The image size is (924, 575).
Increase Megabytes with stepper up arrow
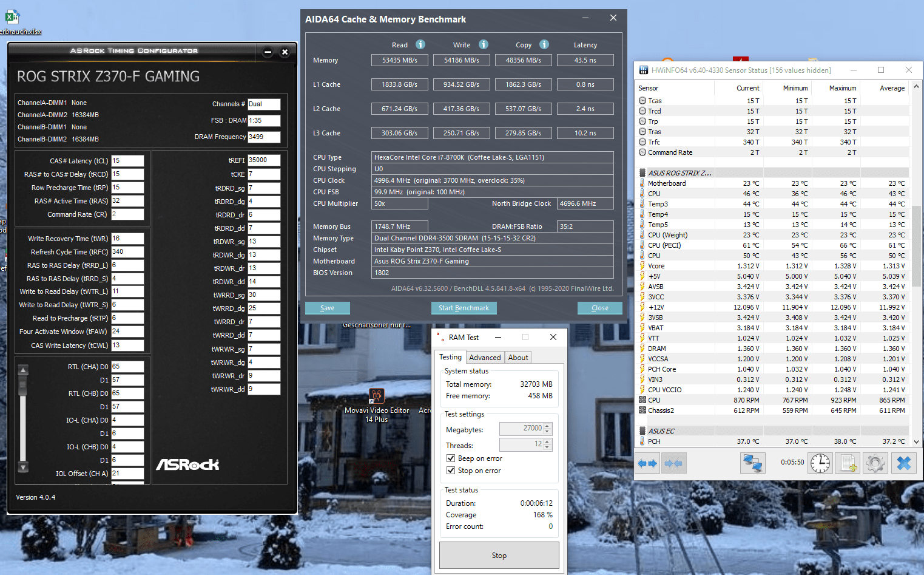(x=547, y=426)
